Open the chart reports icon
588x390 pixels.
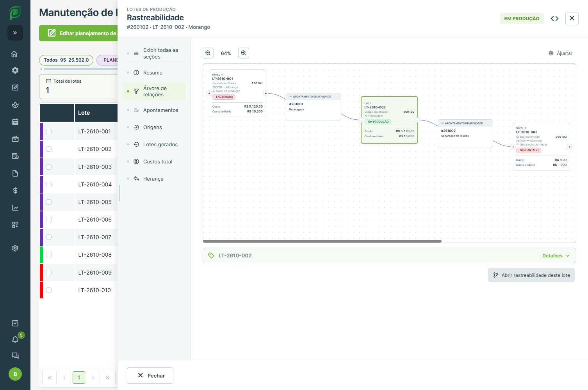coord(15,207)
